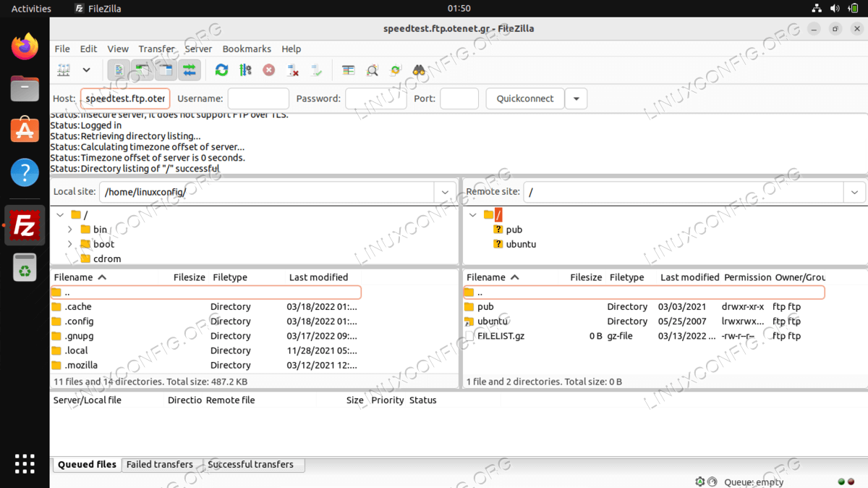Viewport: 868px width, 488px height.
Task: Sort remote list by Permission header
Action: (747, 277)
